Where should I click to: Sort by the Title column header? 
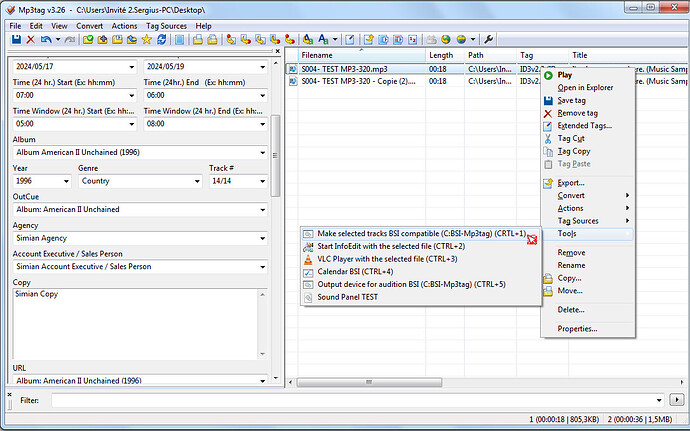pyautogui.click(x=628, y=55)
